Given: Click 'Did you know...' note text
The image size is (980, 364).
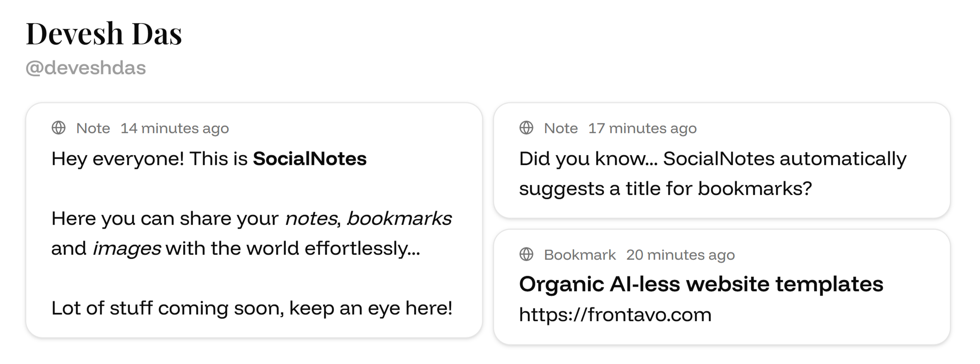Looking at the screenshot, I should click(x=713, y=174).
